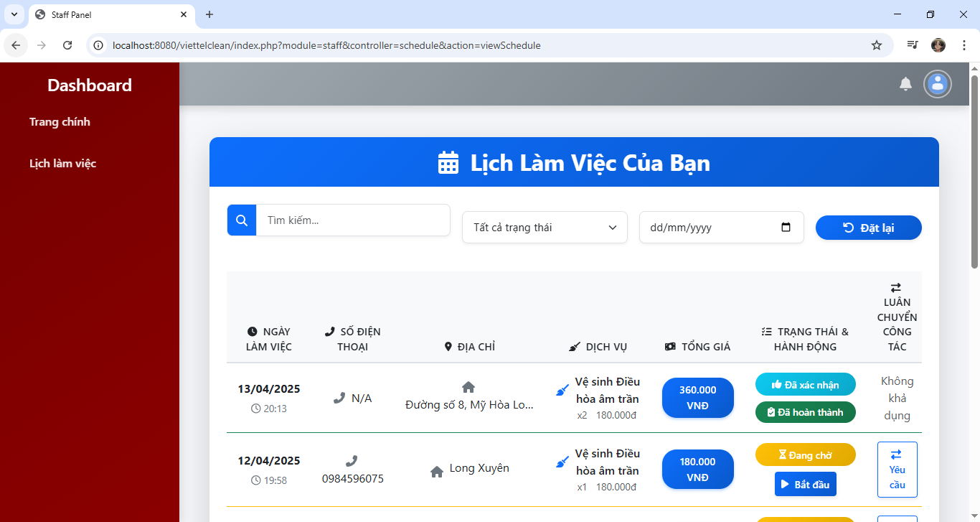
Task: Open the browser profile picture
Action: tap(938, 45)
